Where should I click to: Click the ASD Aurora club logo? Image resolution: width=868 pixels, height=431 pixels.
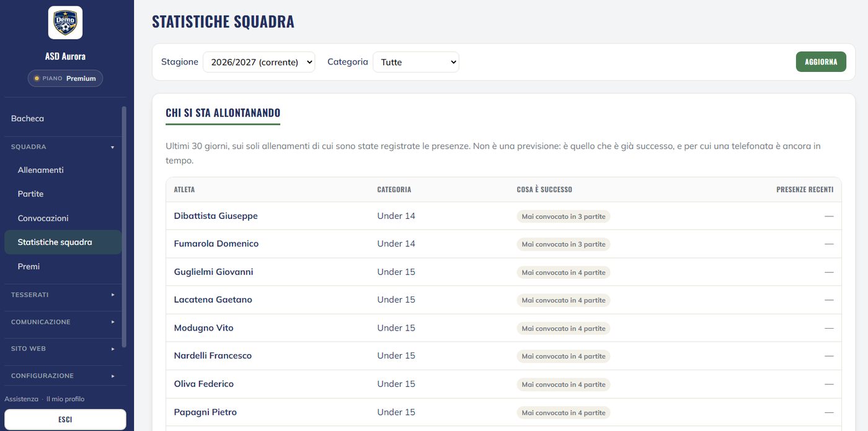(65, 23)
